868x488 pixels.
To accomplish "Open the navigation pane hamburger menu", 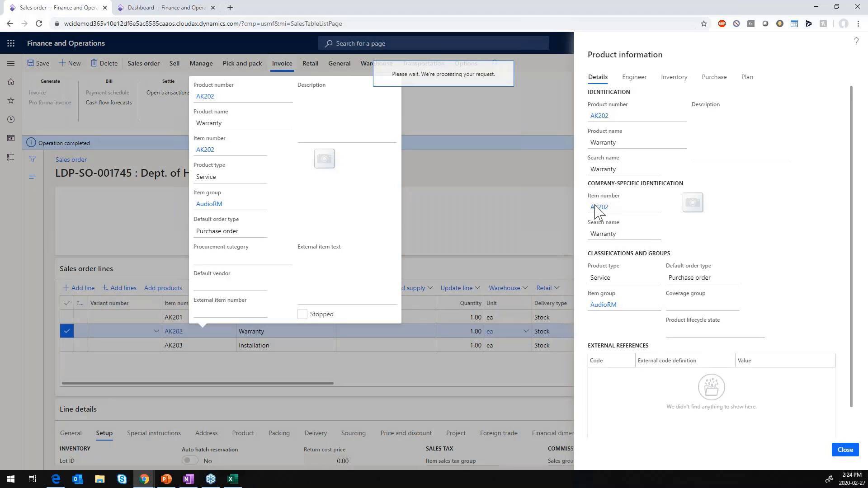I will pyautogui.click(x=11, y=63).
